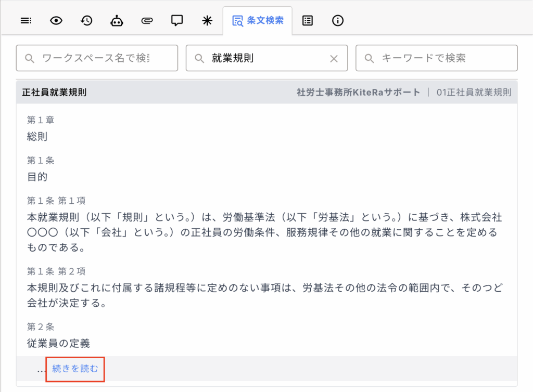Open the paperclip attachments icon tab

147,21
